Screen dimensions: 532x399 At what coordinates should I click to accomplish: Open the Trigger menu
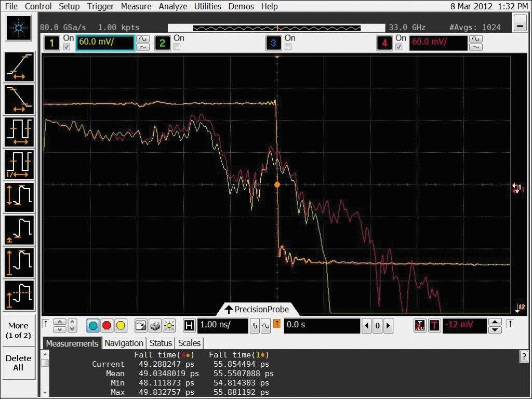(x=100, y=6)
